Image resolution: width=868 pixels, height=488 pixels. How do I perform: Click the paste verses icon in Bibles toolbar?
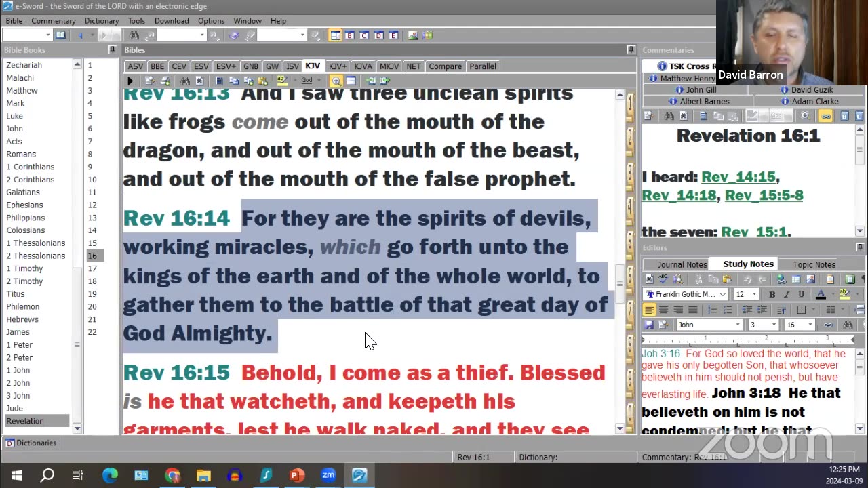(262, 81)
